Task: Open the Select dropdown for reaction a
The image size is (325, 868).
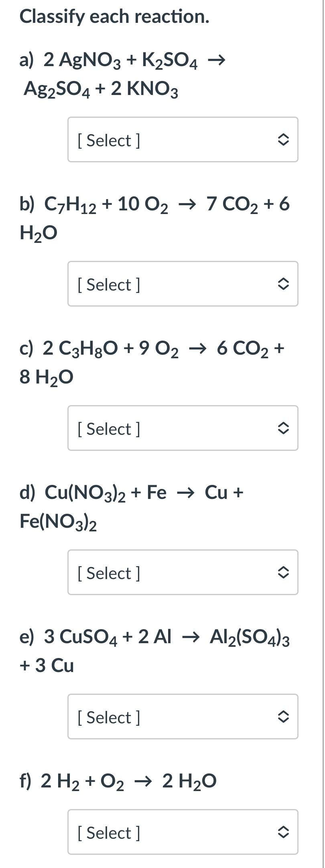Action: tap(183, 139)
